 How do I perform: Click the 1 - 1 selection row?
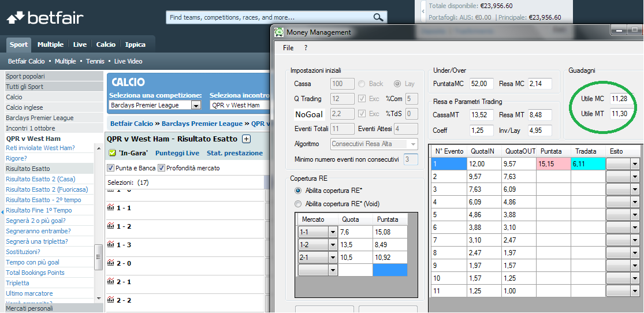[185, 208]
